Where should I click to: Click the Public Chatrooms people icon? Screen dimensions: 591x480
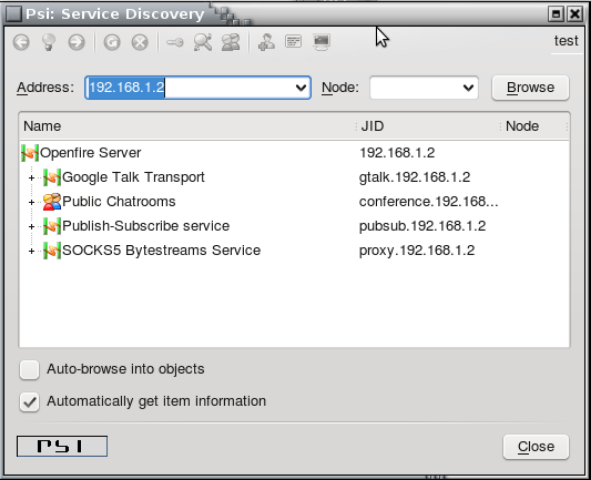coord(52,202)
